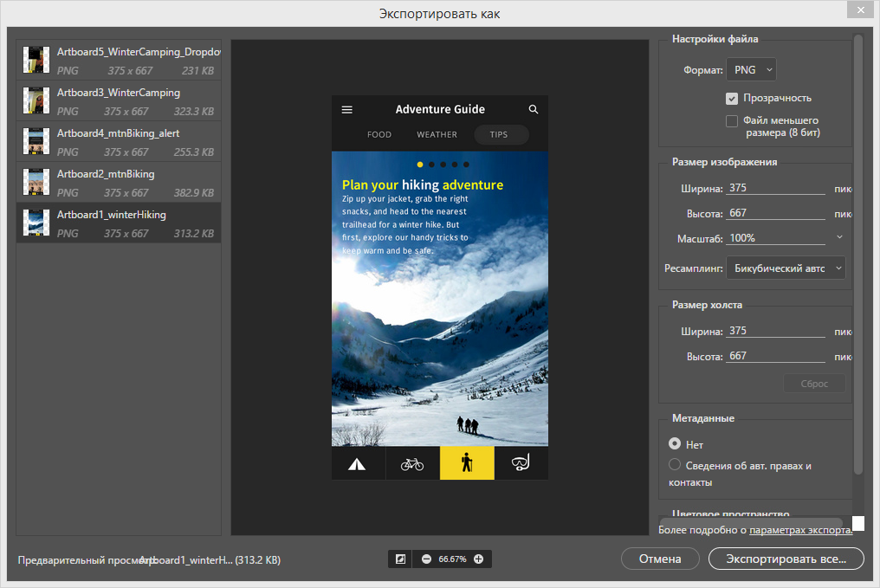Select Artboard4_mtnBiking_alert in asset list
The height and width of the screenshot is (588, 880).
pos(119,142)
